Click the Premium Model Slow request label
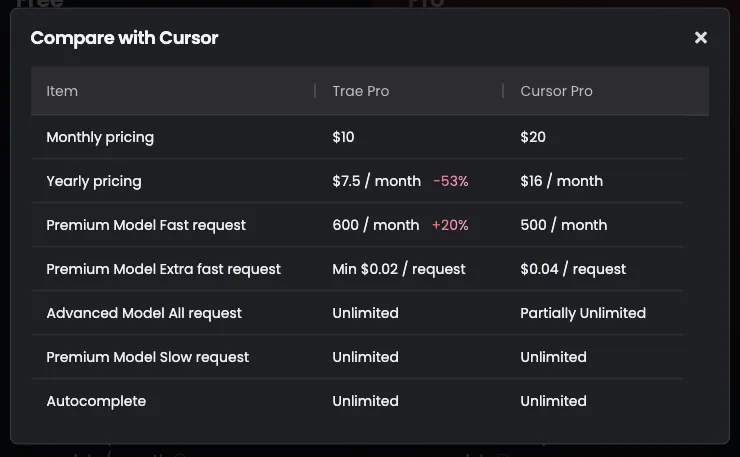 [x=147, y=357]
